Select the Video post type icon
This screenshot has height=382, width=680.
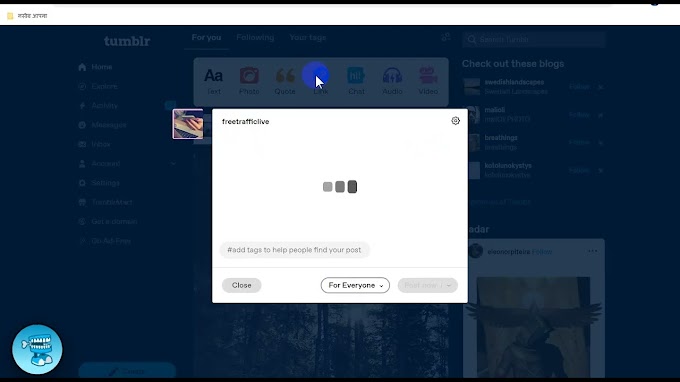point(428,76)
